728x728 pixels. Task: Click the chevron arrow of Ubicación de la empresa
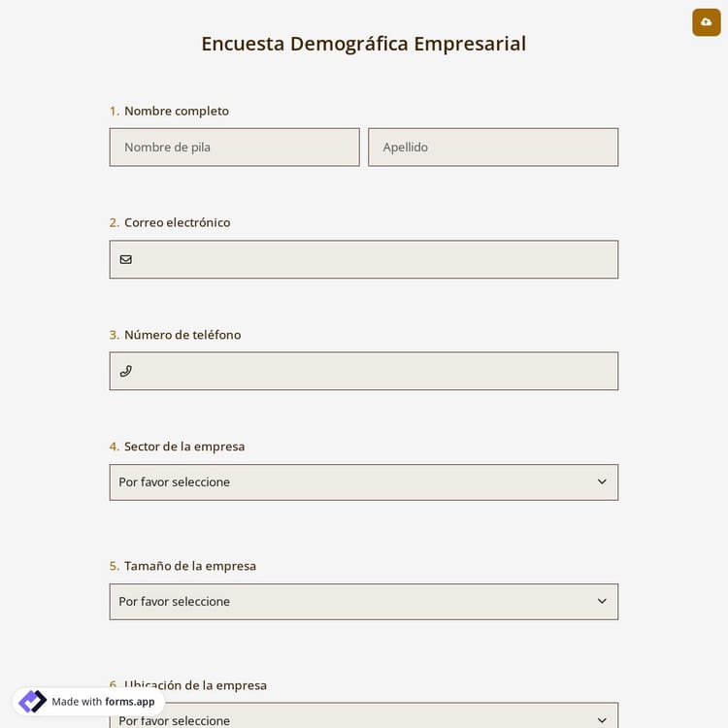pyautogui.click(x=602, y=719)
